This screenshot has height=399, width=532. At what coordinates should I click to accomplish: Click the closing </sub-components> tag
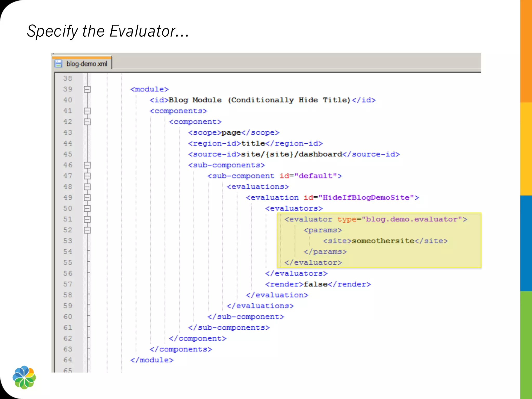coord(229,328)
